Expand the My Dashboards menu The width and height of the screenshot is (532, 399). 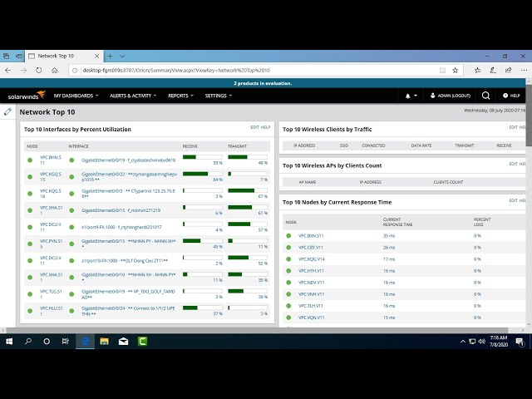76,96
